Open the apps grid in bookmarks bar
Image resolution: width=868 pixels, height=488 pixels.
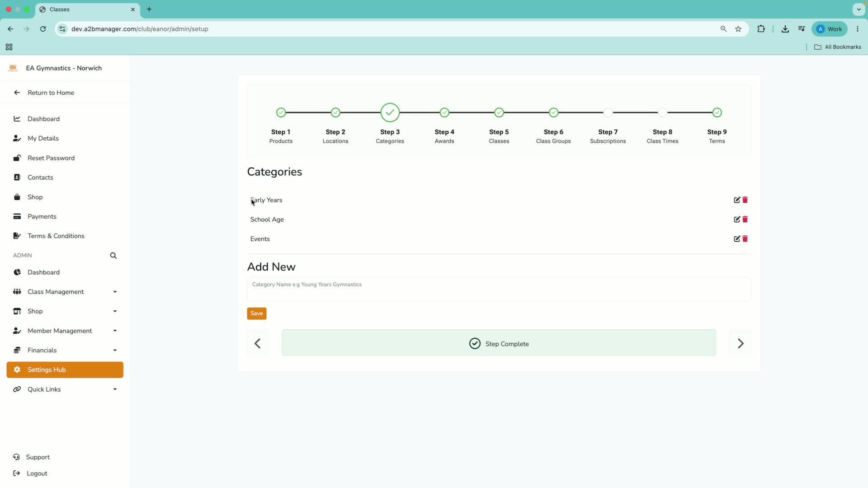pos(9,47)
